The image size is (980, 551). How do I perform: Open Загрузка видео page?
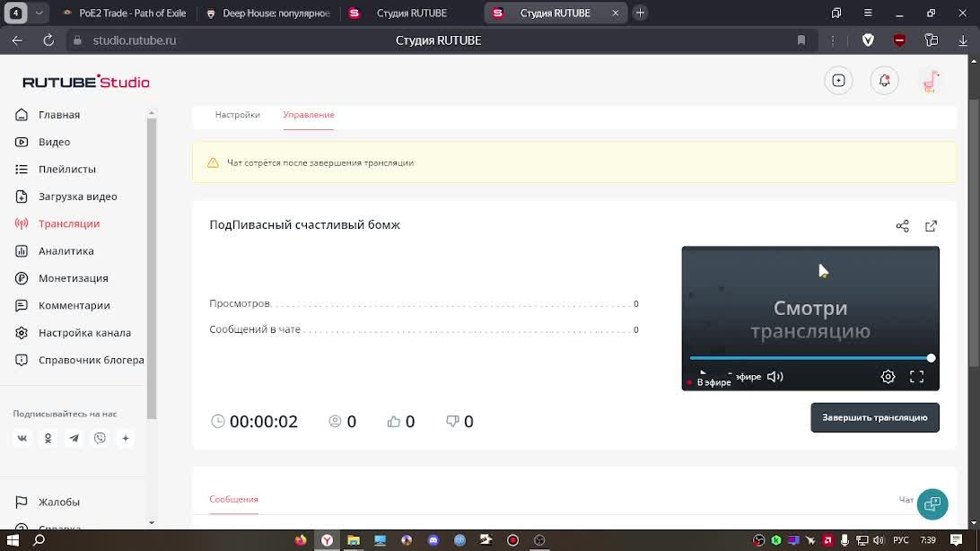point(77,197)
